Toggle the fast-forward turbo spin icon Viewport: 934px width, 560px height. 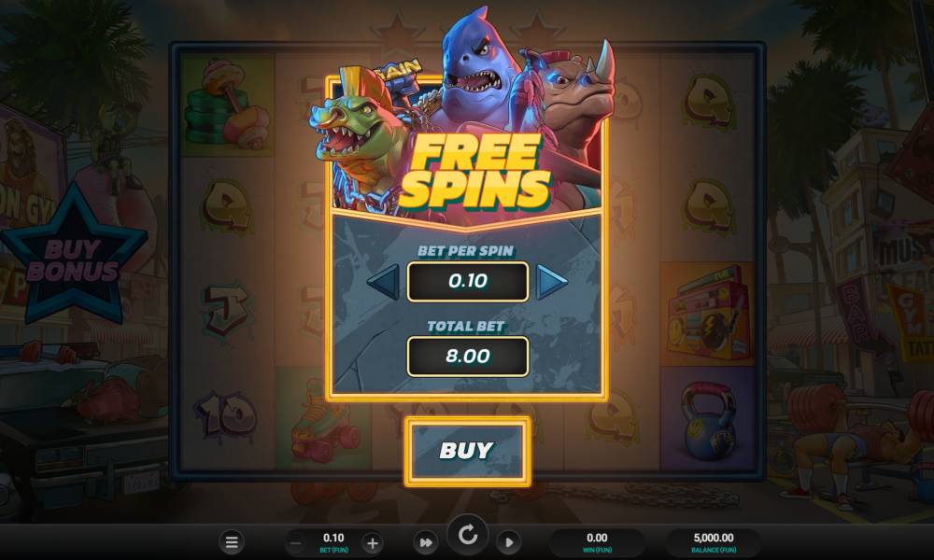click(426, 542)
